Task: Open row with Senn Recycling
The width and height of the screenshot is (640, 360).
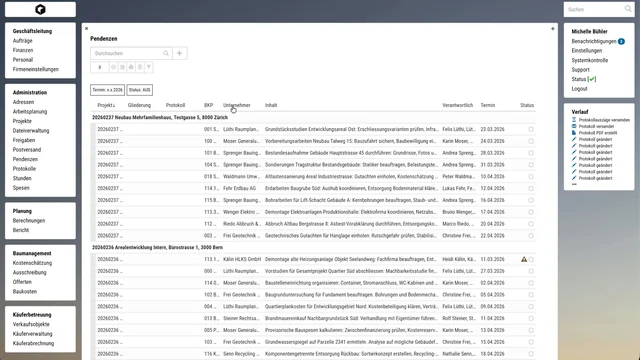Action: pos(314,354)
